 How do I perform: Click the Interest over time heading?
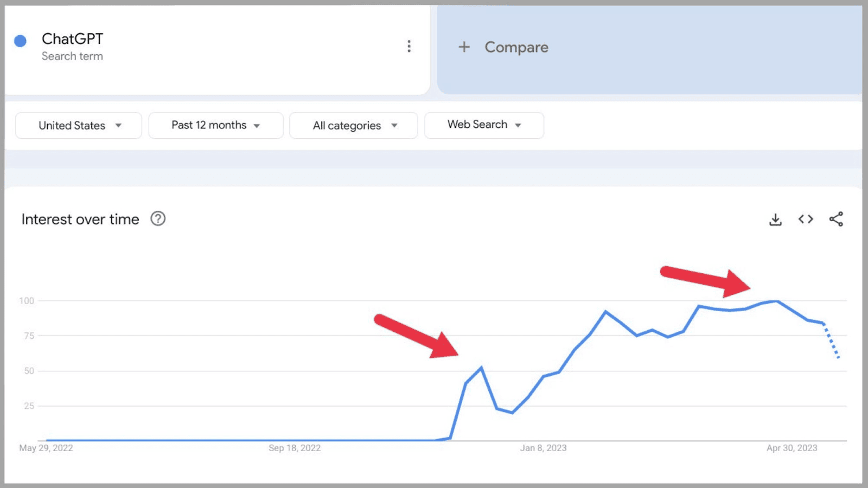click(x=80, y=219)
